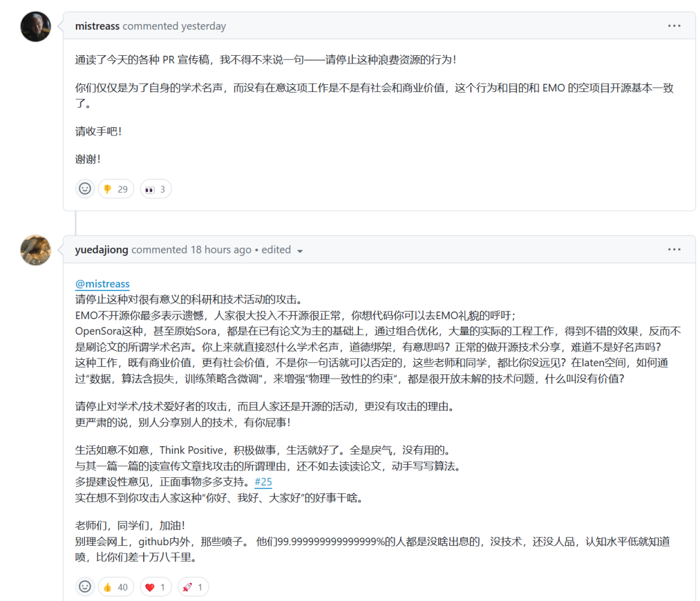Click line starting '通读了今天的各种 PR 宣传稿'

coord(266,60)
